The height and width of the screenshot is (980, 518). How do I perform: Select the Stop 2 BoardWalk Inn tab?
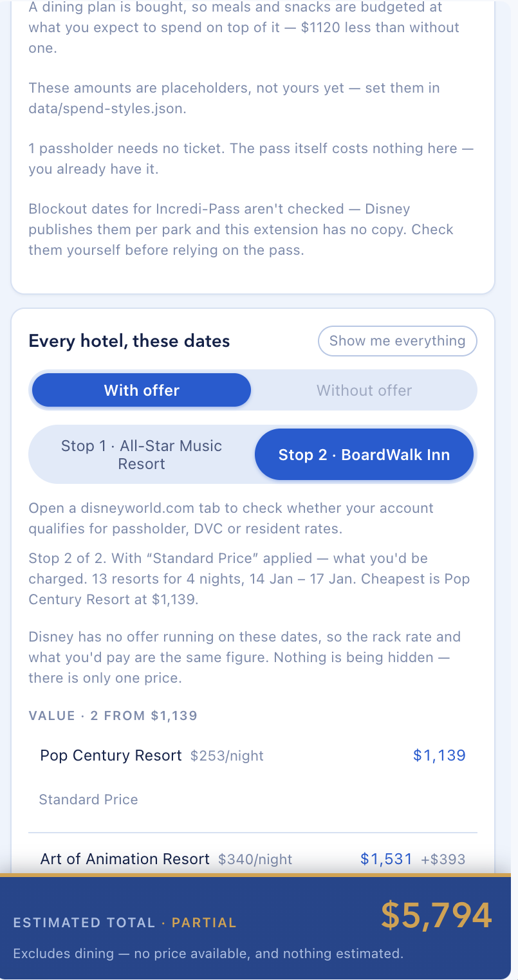coord(364,454)
